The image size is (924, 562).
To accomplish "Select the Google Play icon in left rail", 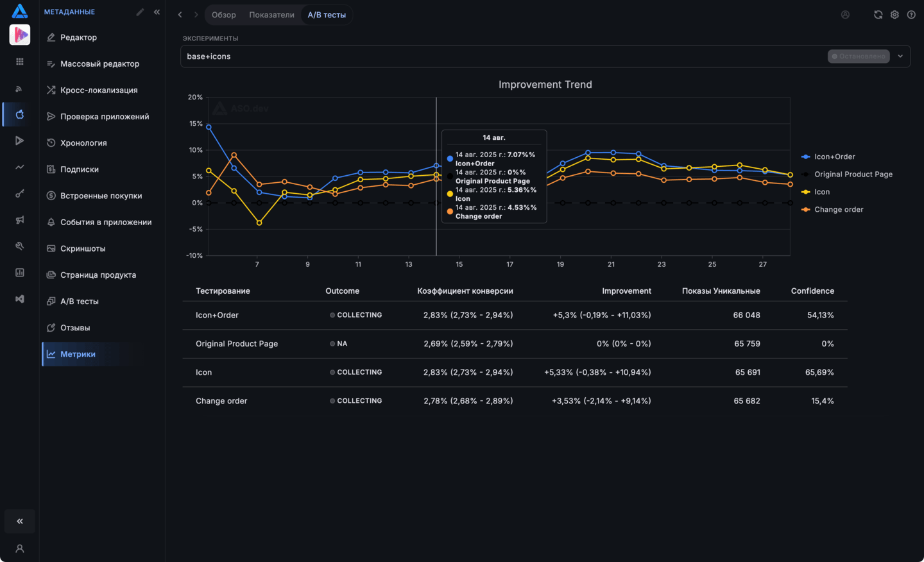I will (x=20, y=140).
